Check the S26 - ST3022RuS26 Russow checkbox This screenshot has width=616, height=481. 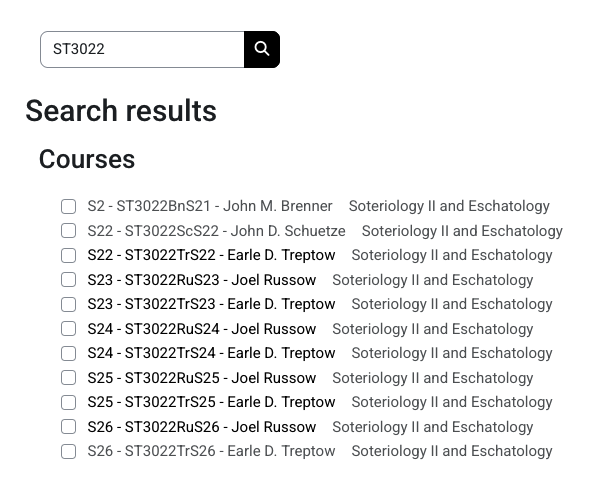click(x=69, y=427)
